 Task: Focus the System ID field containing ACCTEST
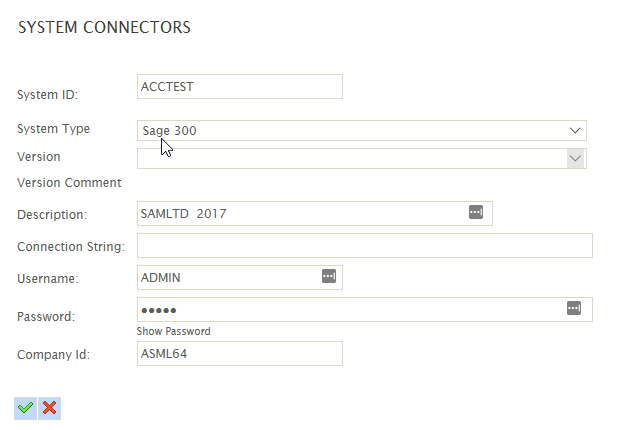coord(240,86)
